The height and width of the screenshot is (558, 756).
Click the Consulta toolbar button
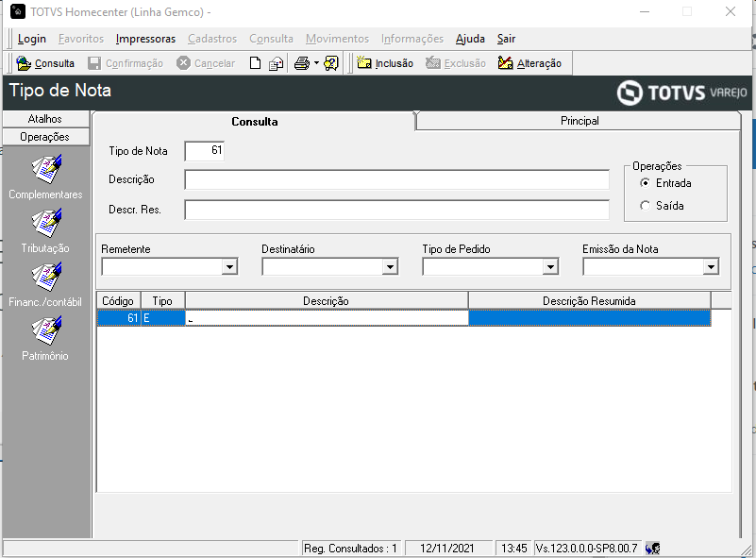pyautogui.click(x=45, y=63)
